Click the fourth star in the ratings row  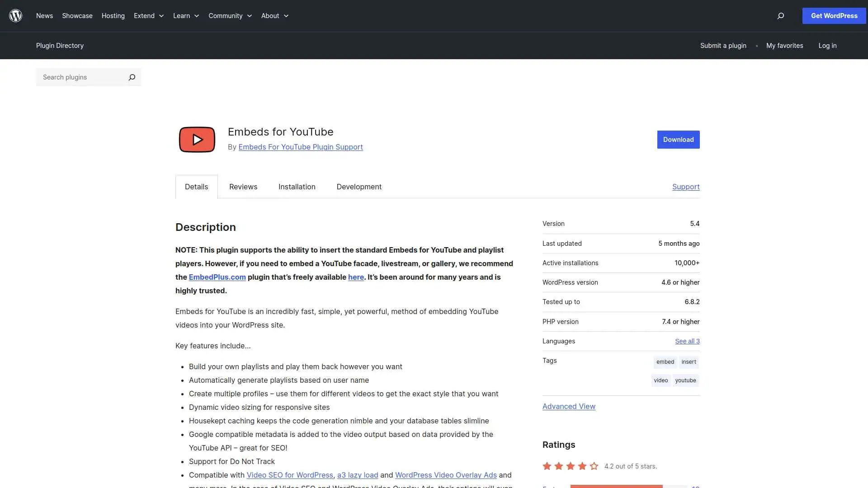click(581, 466)
